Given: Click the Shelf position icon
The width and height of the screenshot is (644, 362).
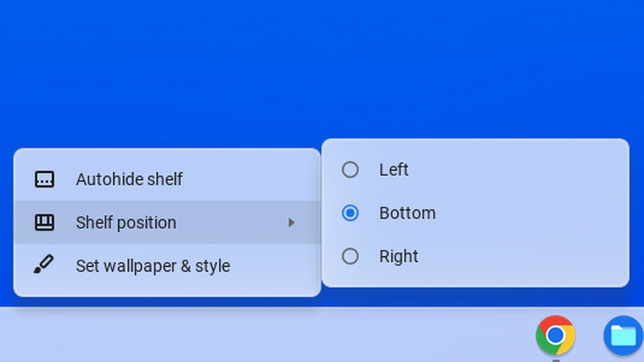Looking at the screenshot, I should click(x=45, y=222).
